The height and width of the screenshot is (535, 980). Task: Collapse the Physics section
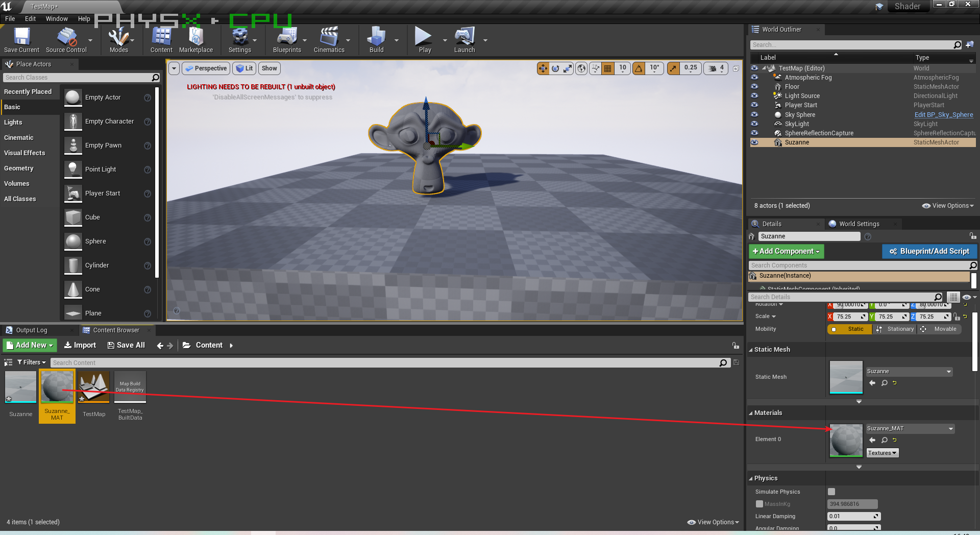(751, 479)
